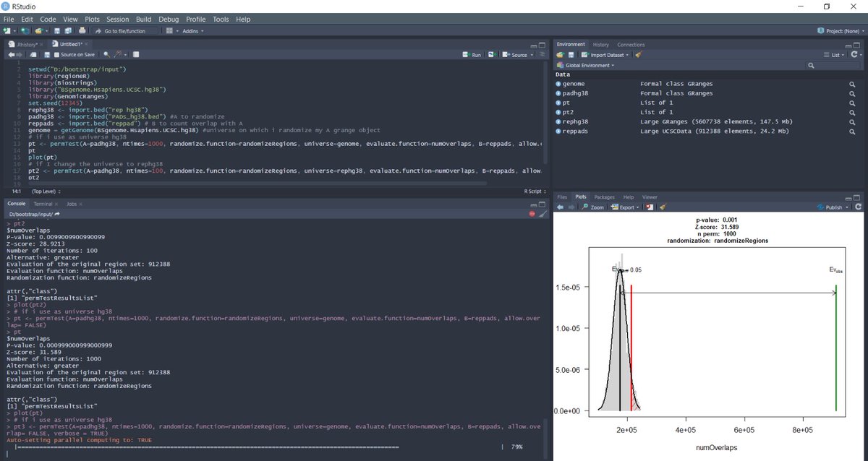Zoom the plot in a new window
Screen dimensions: 868x461
[592, 207]
